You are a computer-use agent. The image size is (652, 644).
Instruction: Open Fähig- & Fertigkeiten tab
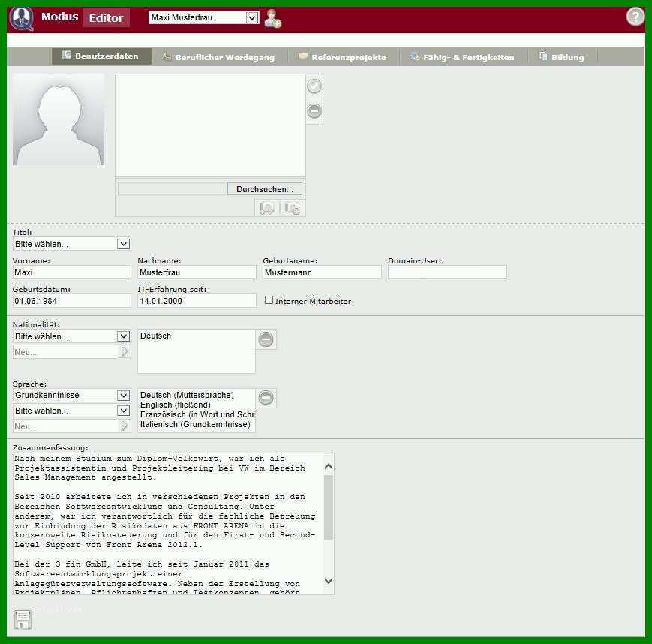462,57
